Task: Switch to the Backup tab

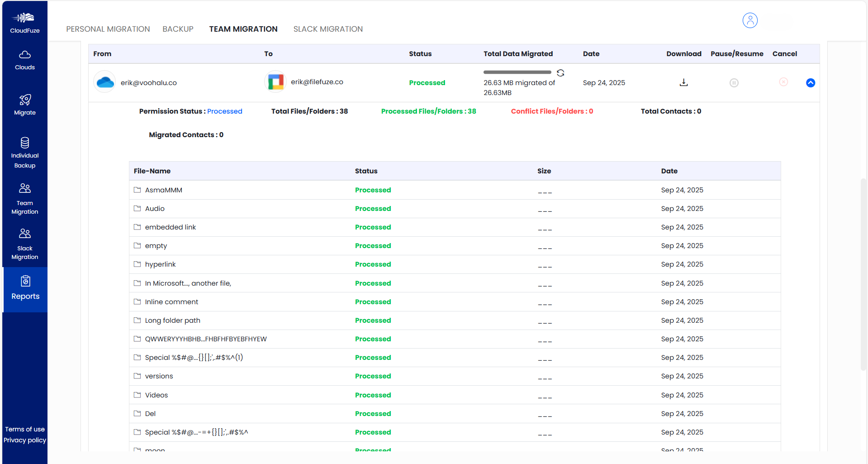Action: coord(178,29)
